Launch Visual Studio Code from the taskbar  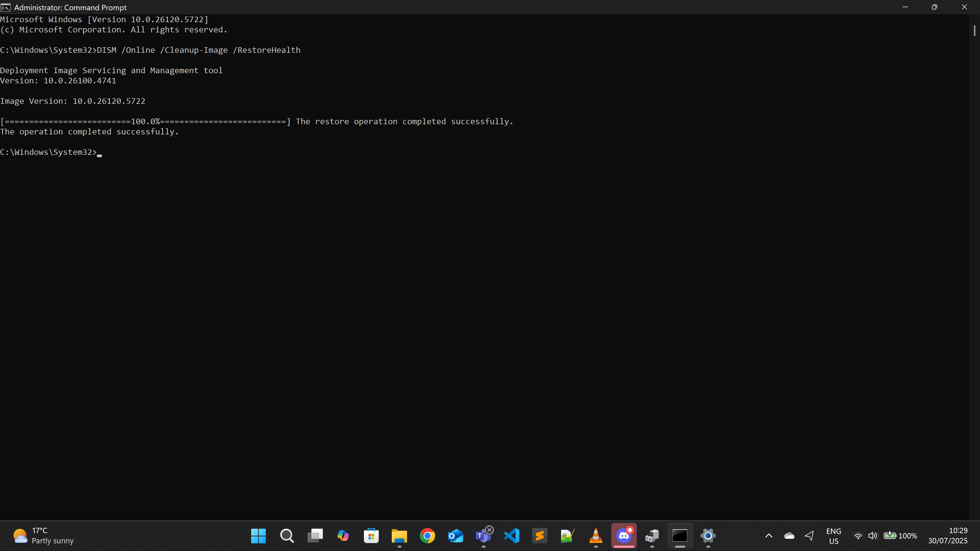(x=512, y=536)
